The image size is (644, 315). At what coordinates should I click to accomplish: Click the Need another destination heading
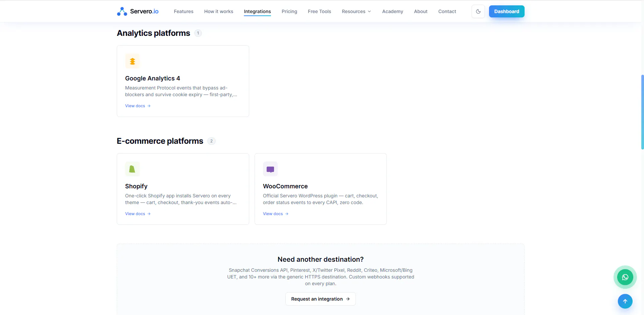(321, 259)
